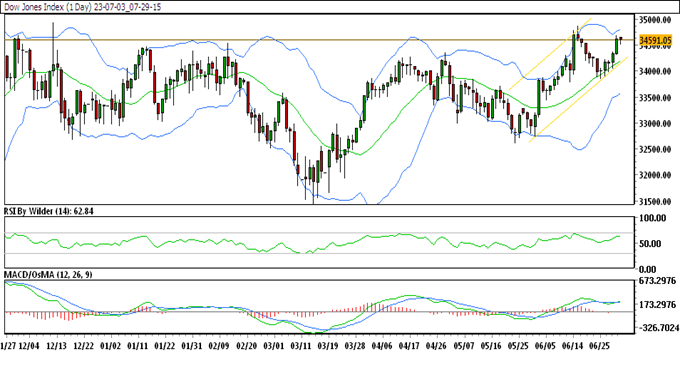This screenshot has width=680, height=368.
Task: Click the 06/25 date label
Action: pyautogui.click(x=600, y=345)
